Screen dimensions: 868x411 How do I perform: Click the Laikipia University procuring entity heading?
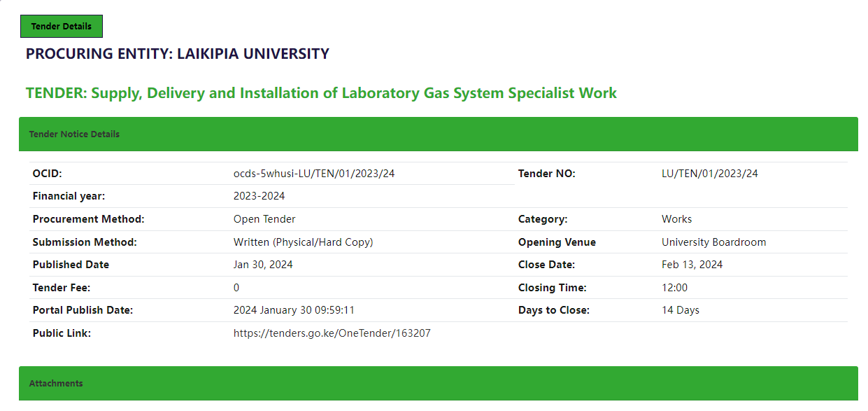[178, 54]
